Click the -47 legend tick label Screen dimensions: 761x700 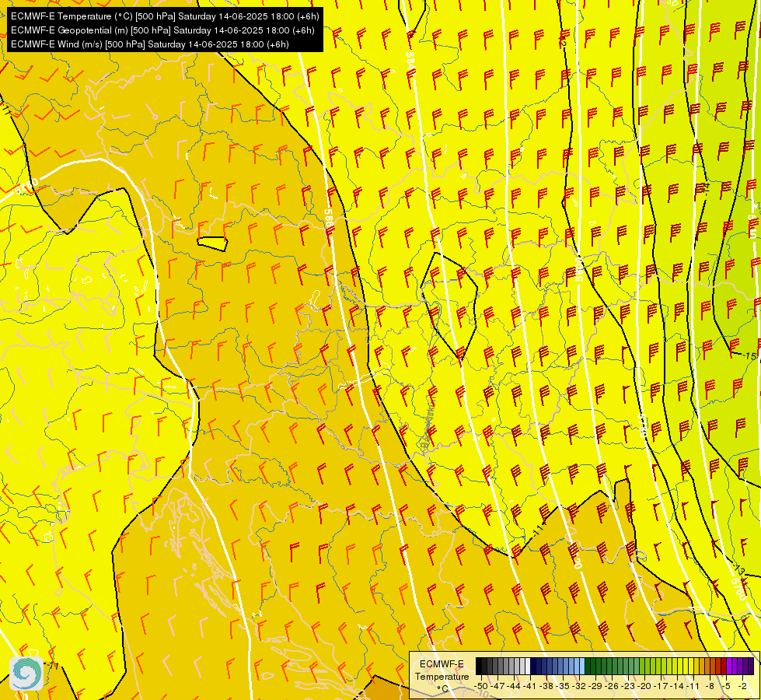497,686
